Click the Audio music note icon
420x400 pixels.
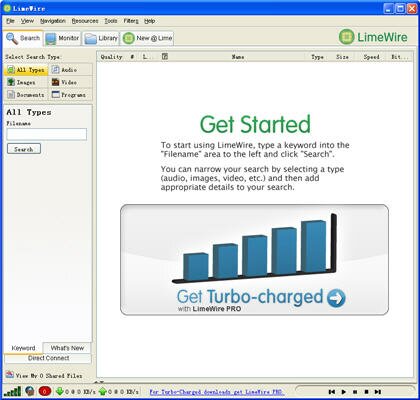pos(56,70)
